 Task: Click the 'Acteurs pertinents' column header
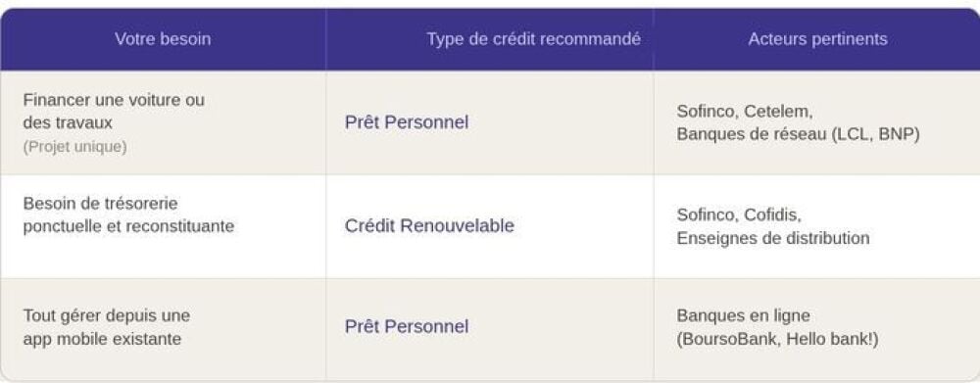[x=817, y=39]
